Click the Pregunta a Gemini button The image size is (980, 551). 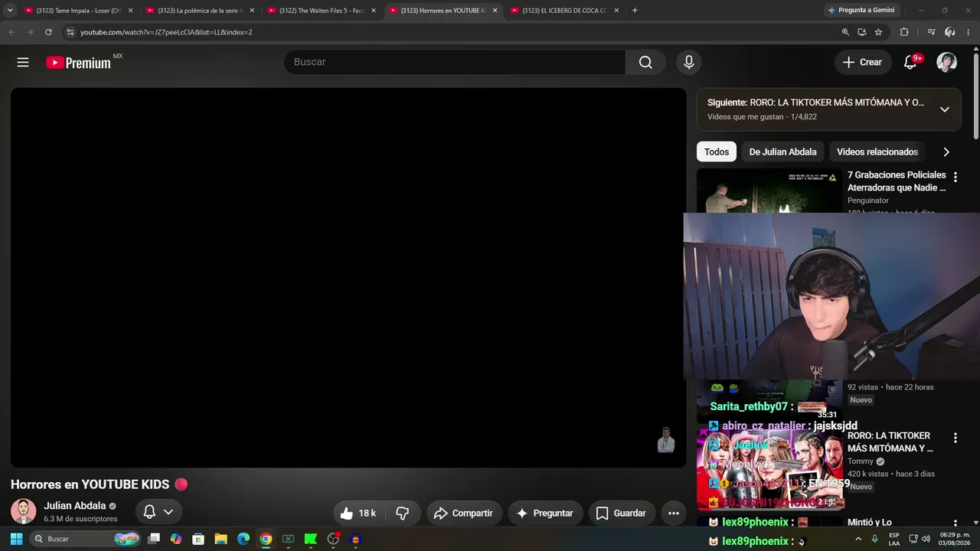[861, 11]
